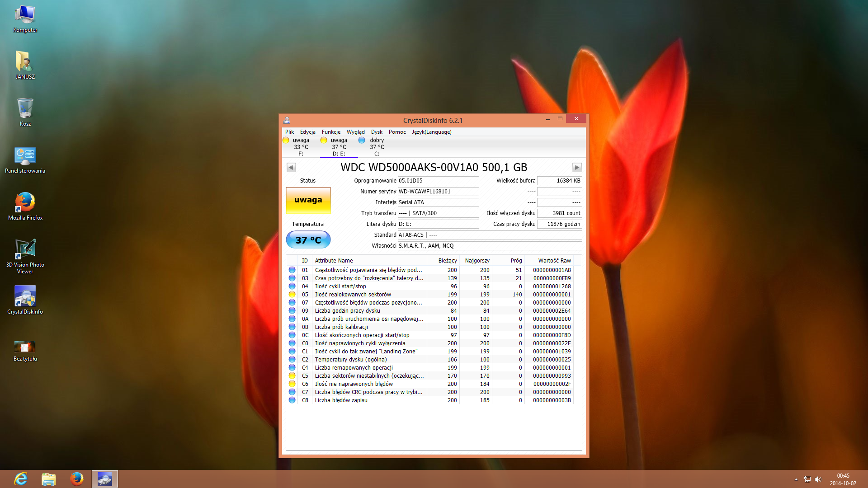Select row Liczba błędów zapisu
Screen dimensions: 868x488
430,400
